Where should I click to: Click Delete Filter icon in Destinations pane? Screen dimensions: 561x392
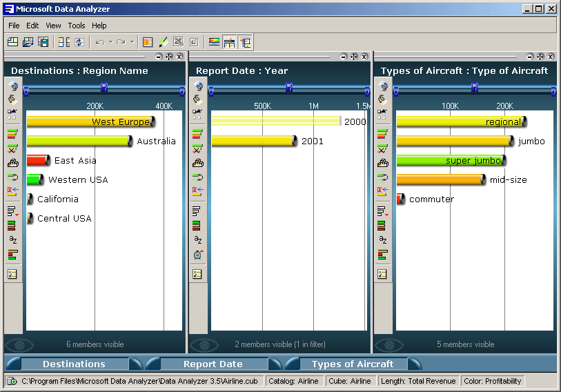13,191
